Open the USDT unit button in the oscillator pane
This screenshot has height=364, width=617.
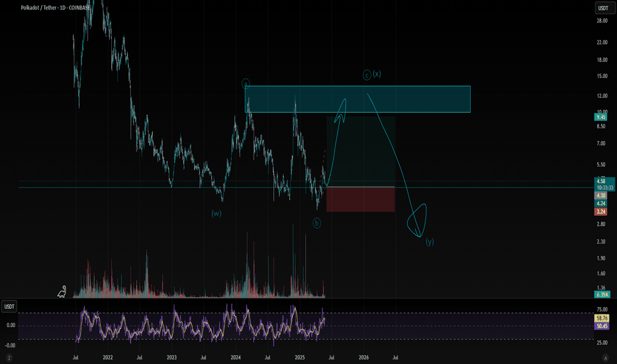point(9,306)
